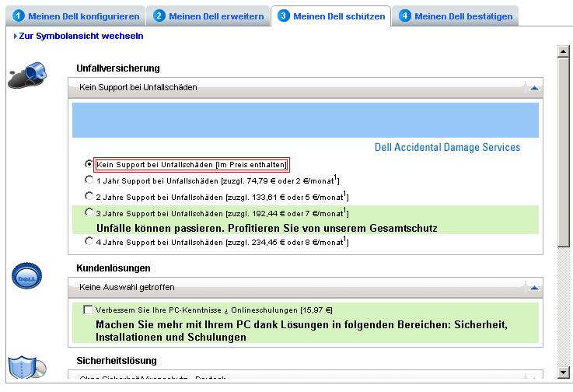Click the Unfälle können passieren promo text

coord(267,228)
